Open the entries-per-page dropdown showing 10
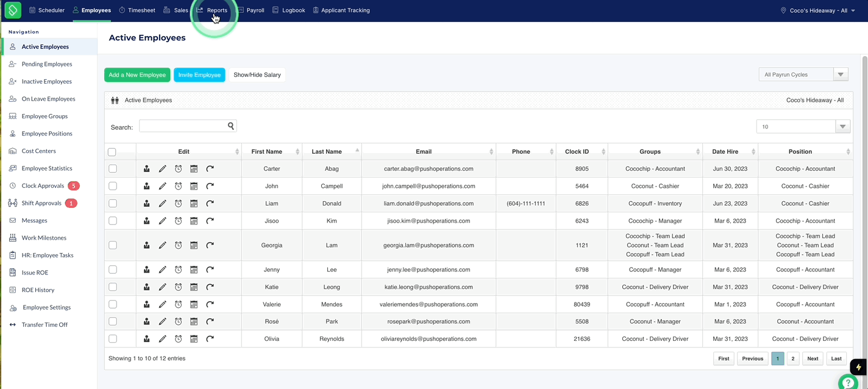868x389 pixels. coord(803,126)
